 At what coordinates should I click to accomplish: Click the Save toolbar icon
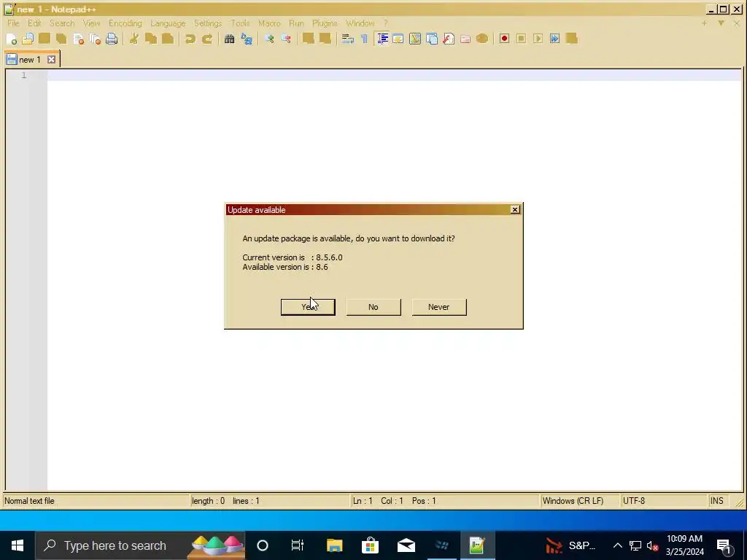[44, 39]
